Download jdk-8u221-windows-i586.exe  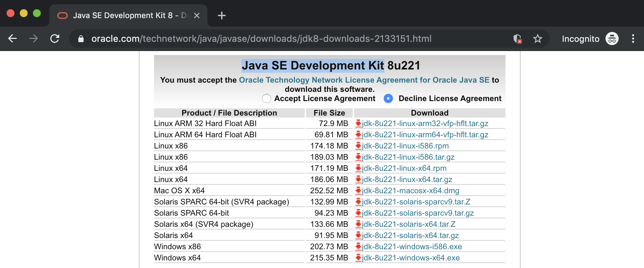point(412,247)
